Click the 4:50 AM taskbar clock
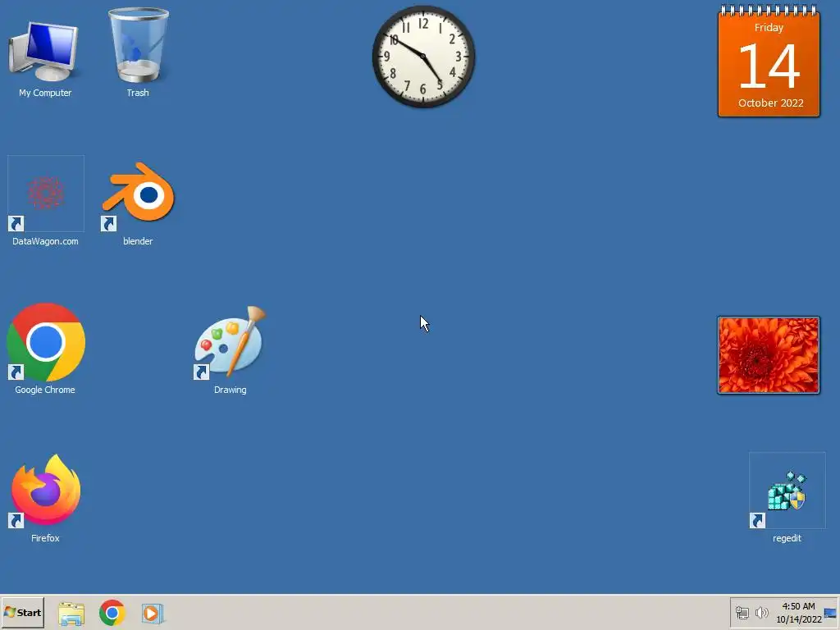The height and width of the screenshot is (630, 840). pos(798,612)
